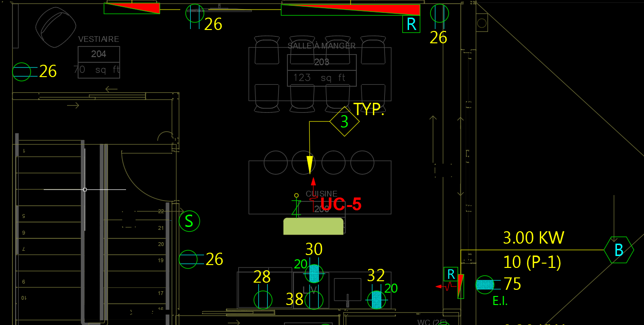644x325 pixels.
Task: Select the olive green filled unit rectangle
Action: [x=313, y=227]
